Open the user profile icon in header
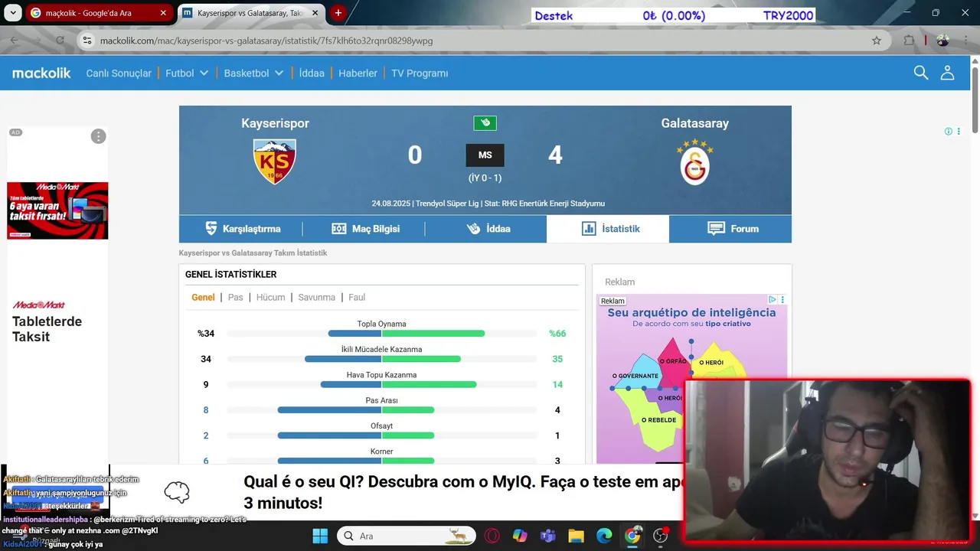Viewport: 980px width, 551px height. tap(947, 73)
